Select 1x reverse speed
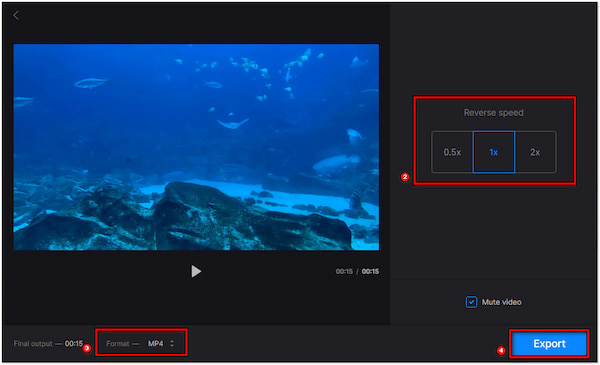 pos(494,152)
